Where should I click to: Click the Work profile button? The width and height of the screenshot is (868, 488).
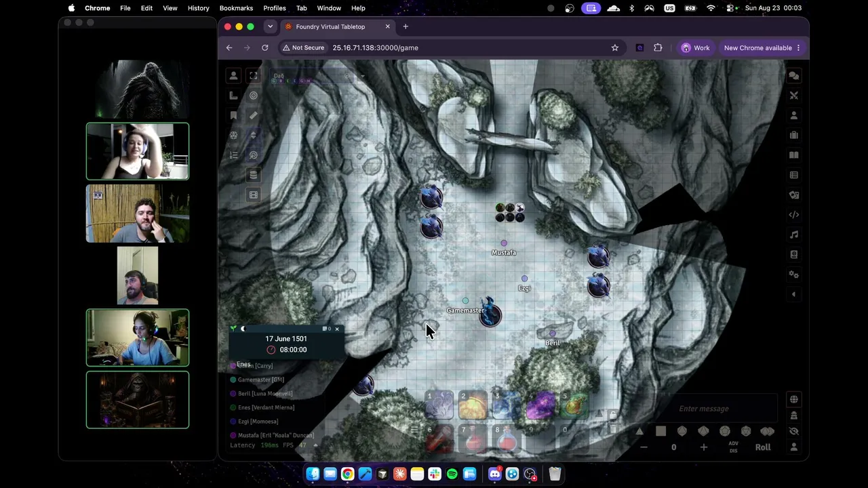tap(695, 48)
